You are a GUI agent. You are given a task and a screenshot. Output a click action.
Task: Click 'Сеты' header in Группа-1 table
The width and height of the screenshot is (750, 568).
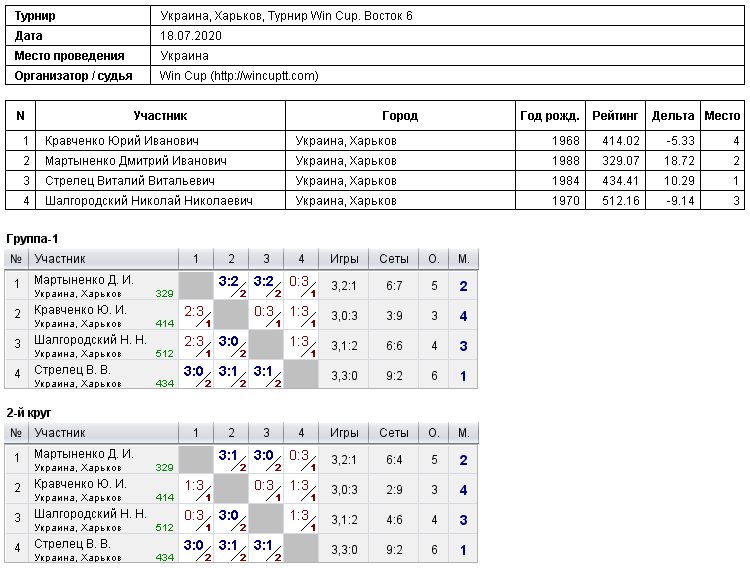point(394,259)
